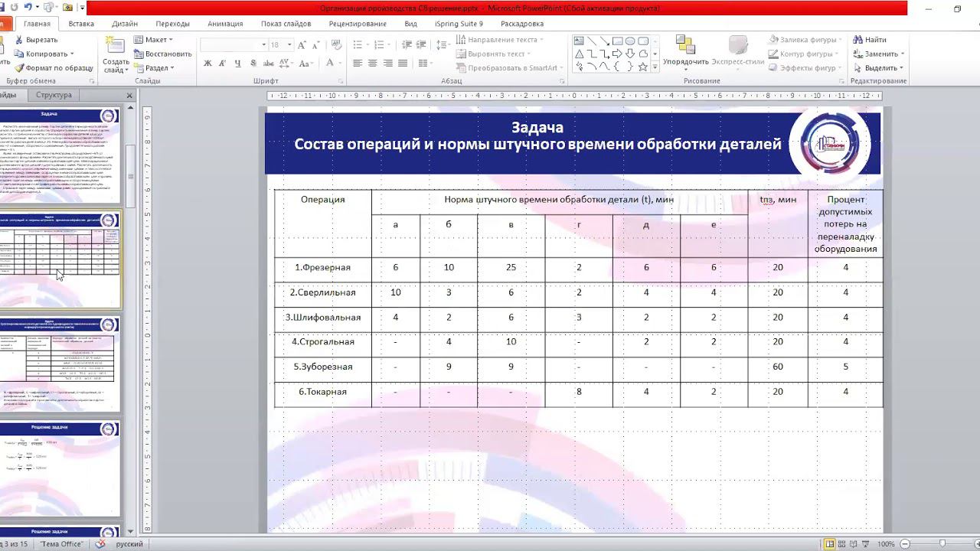980x551 pixels.
Task: Switch to Структура outline pane tab
Action: [54, 95]
